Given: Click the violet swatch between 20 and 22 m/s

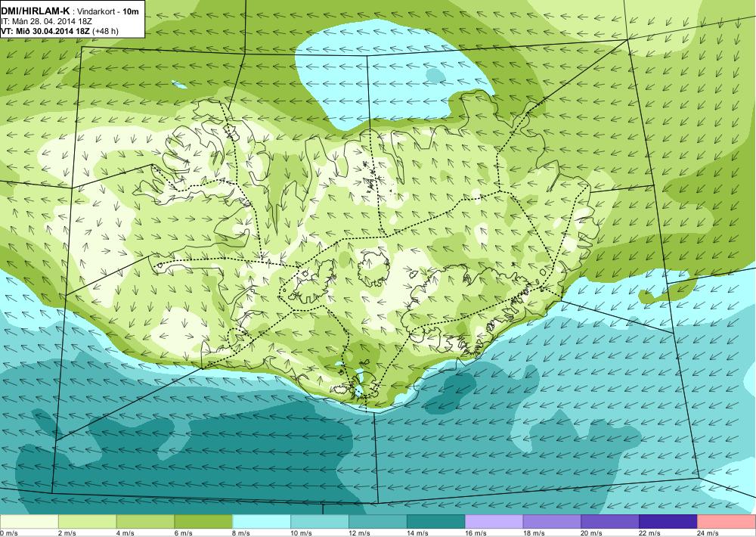Looking at the screenshot, I should [x=610, y=522].
